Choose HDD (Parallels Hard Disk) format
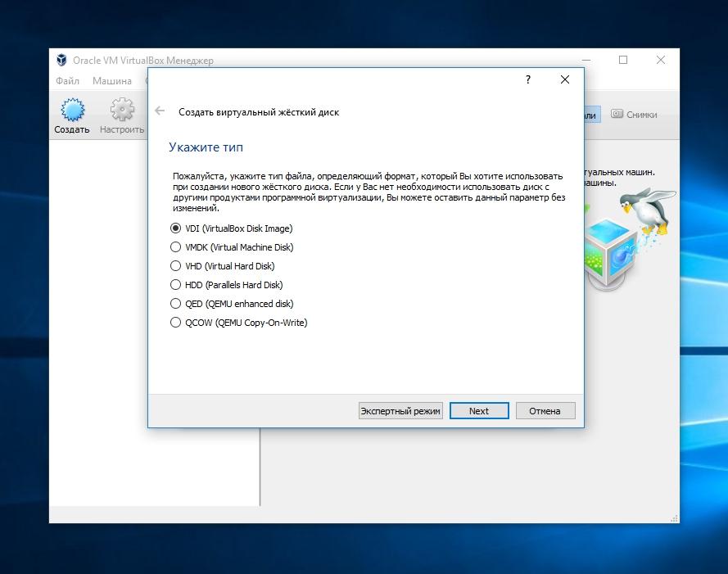This screenshot has width=728, height=574. pos(227,285)
